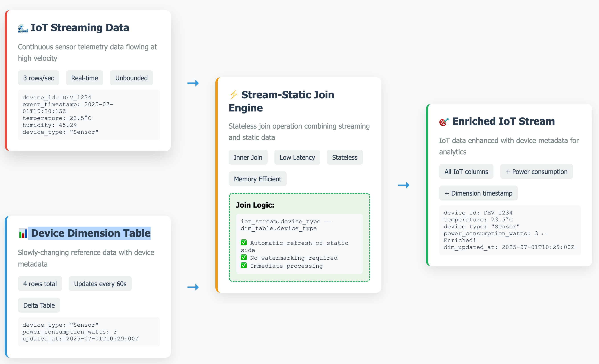
Task: Select the Unbounded tag
Action: pyautogui.click(x=131, y=78)
